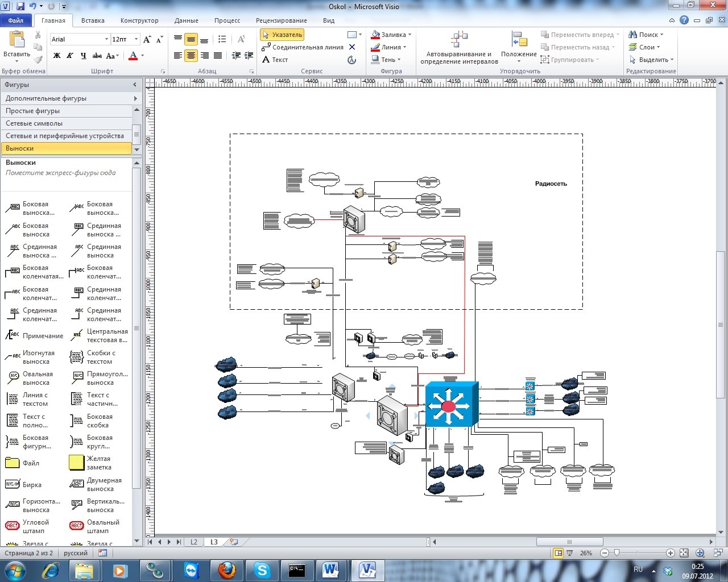This screenshot has height=582, width=728.
Task: Toggle bold (Ж) formatting
Action: coord(57,56)
